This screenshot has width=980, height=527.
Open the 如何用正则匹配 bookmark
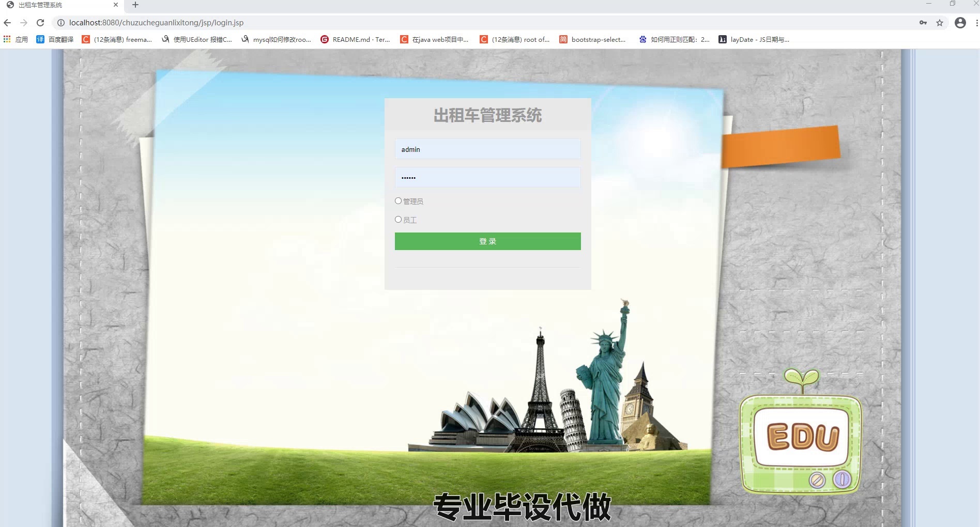(675, 39)
